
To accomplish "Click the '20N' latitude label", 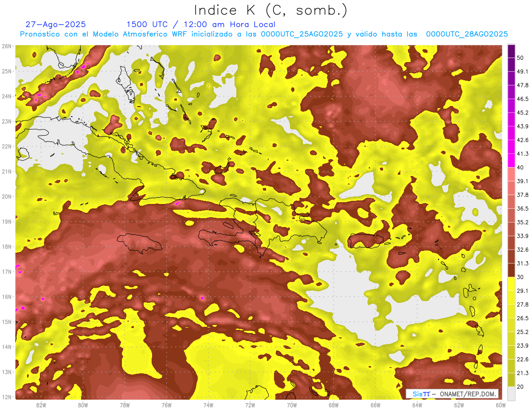I will coord(7,196).
